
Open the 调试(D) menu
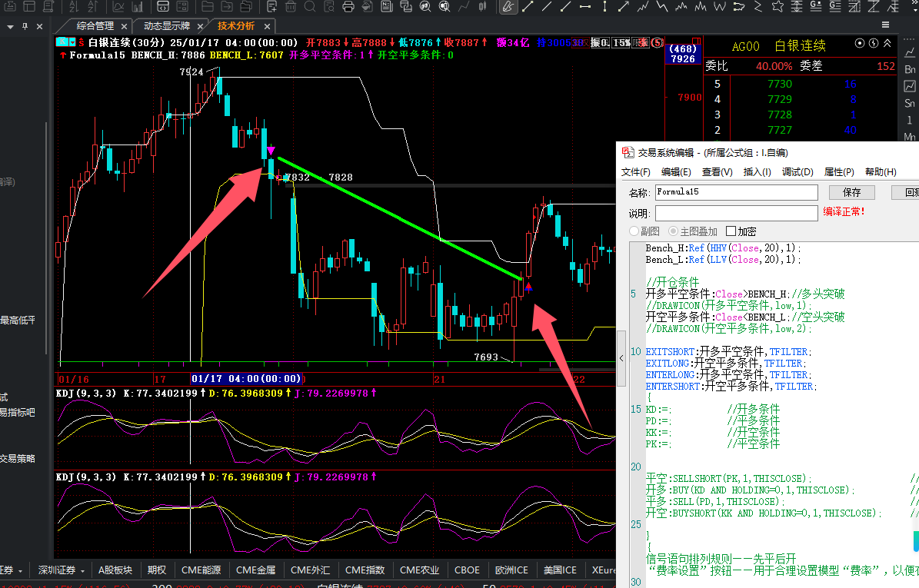[797, 172]
